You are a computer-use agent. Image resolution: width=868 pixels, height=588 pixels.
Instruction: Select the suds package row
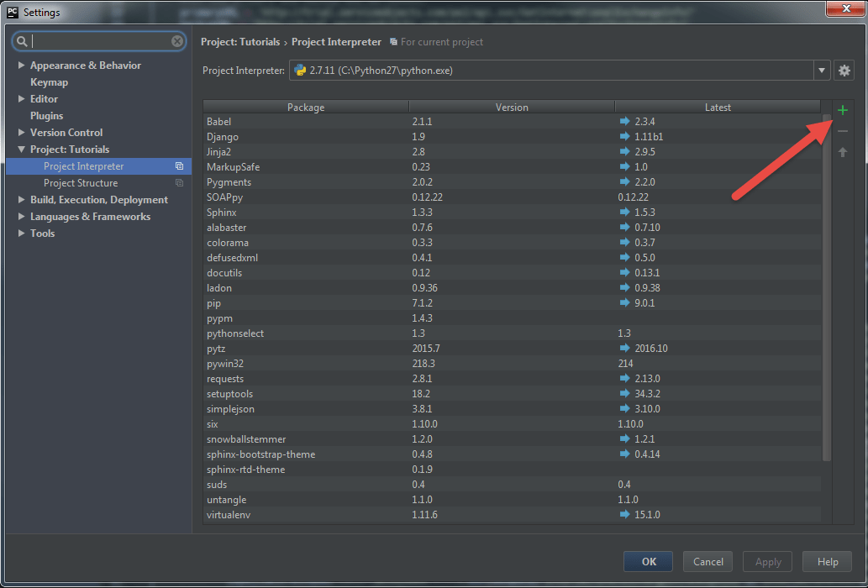click(512, 484)
